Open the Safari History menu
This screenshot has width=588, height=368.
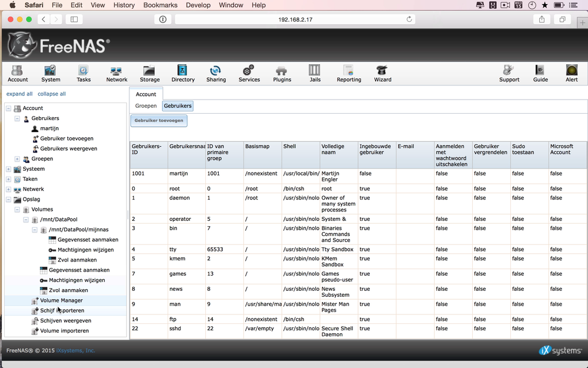pyautogui.click(x=123, y=5)
